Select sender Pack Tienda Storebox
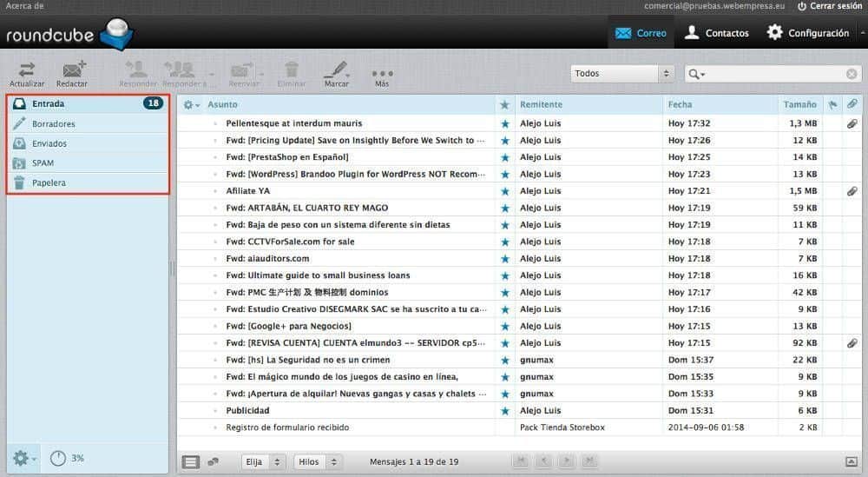Screen dimensions: 868x477 click(562, 427)
